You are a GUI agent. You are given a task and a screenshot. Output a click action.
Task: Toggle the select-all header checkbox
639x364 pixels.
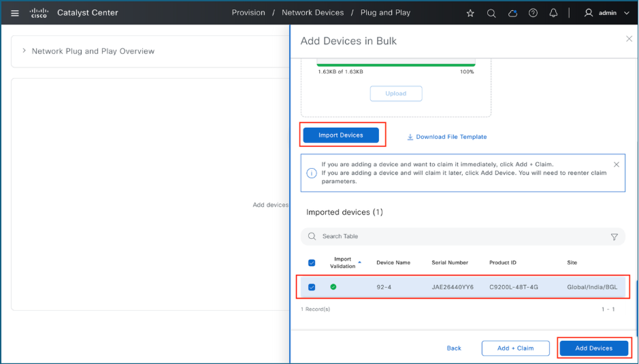312,263
